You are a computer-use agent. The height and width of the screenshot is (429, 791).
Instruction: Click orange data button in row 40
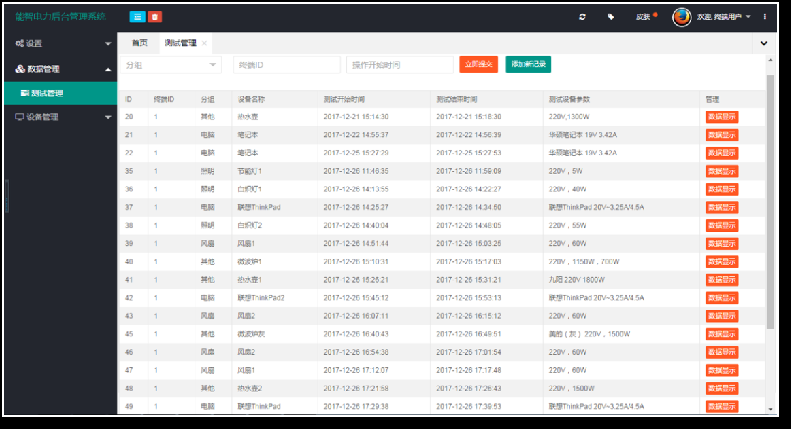[722, 262]
